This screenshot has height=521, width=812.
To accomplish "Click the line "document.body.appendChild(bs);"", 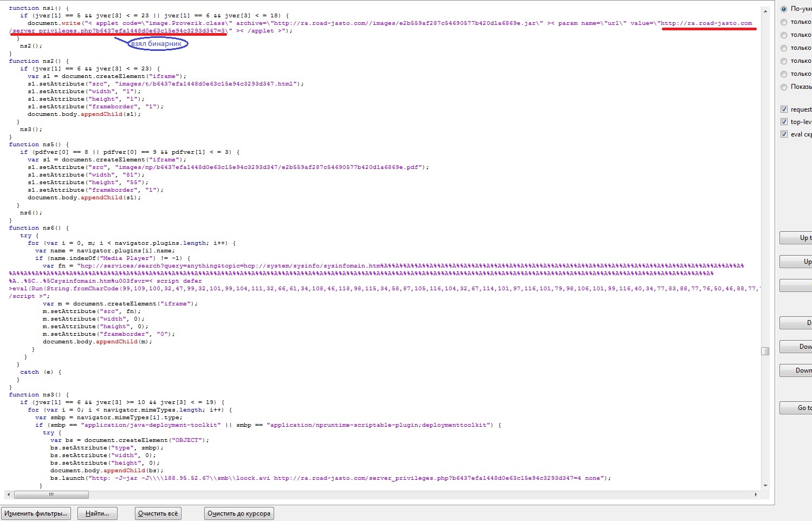I will 107,471.
